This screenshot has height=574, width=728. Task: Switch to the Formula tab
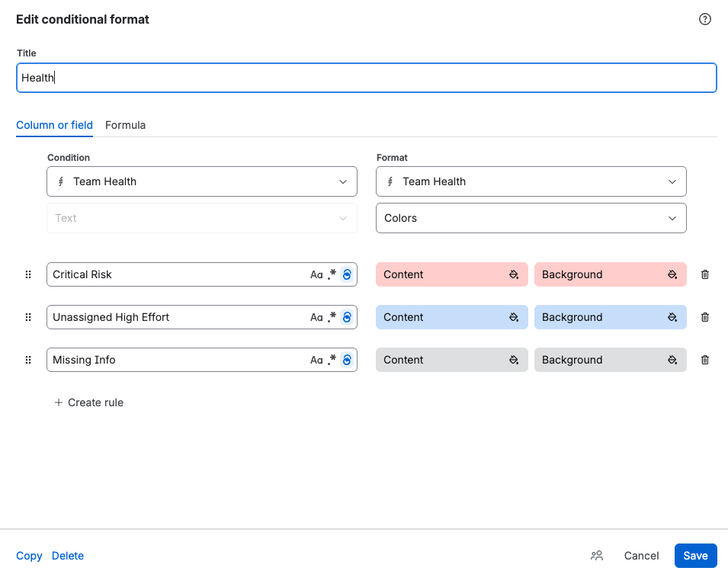(125, 125)
